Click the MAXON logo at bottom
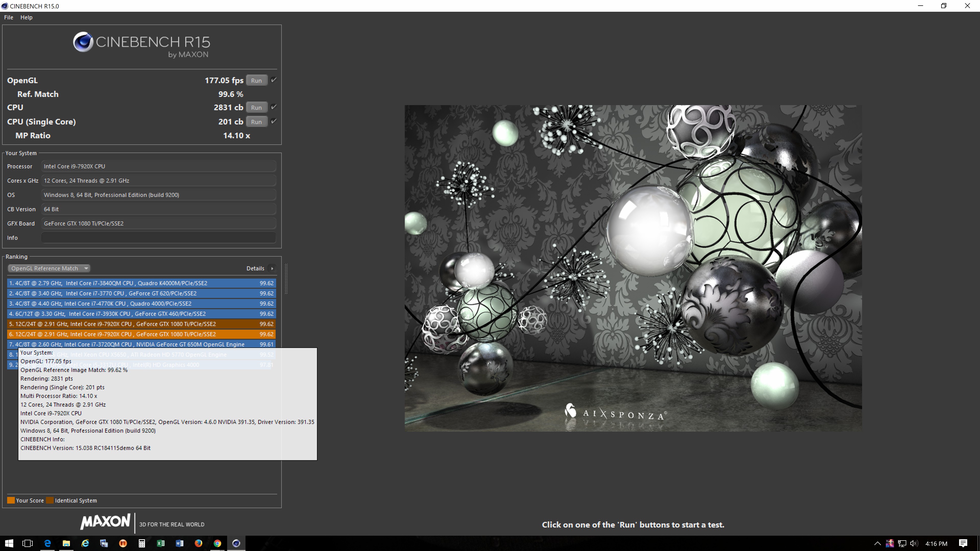 105,522
